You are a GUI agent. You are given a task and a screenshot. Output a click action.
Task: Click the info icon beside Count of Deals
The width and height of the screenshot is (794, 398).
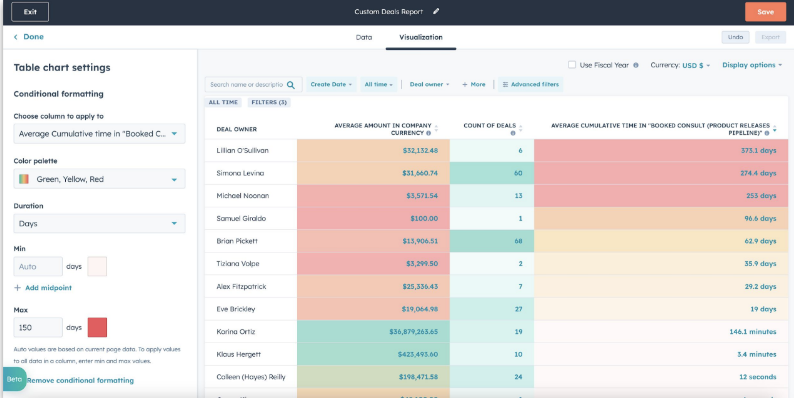pyautogui.click(x=513, y=133)
